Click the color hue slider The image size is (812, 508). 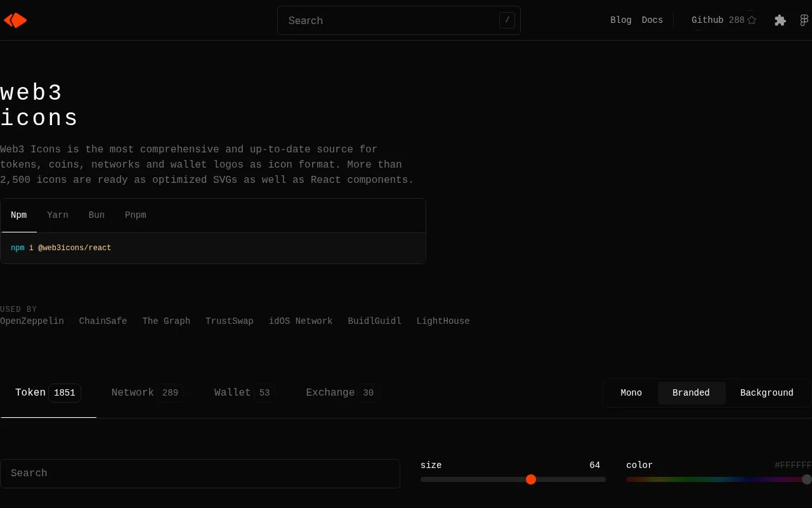tap(719, 479)
